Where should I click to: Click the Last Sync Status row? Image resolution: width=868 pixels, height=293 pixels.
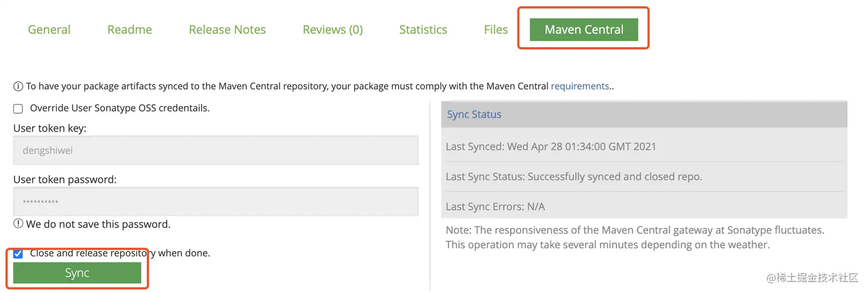pyautogui.click(x=574, y=176)
